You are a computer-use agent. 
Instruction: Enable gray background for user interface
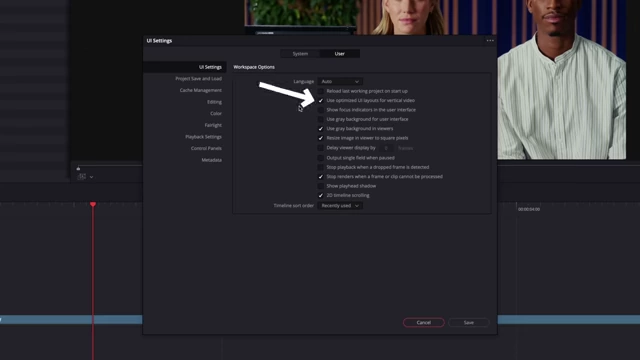coord(321,119)
